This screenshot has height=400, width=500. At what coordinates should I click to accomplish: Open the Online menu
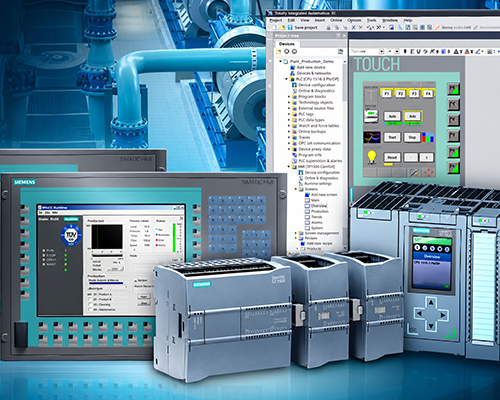click(x=336, y=20)
